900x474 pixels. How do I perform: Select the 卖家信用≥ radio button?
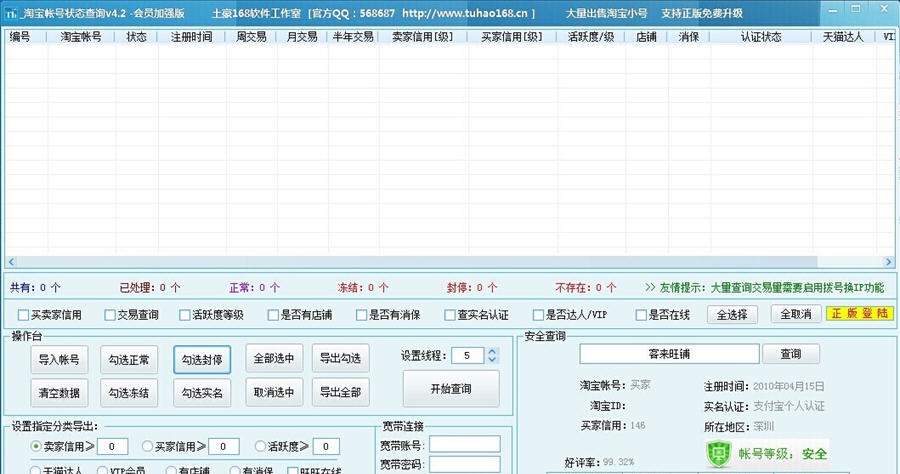[36, 446]
